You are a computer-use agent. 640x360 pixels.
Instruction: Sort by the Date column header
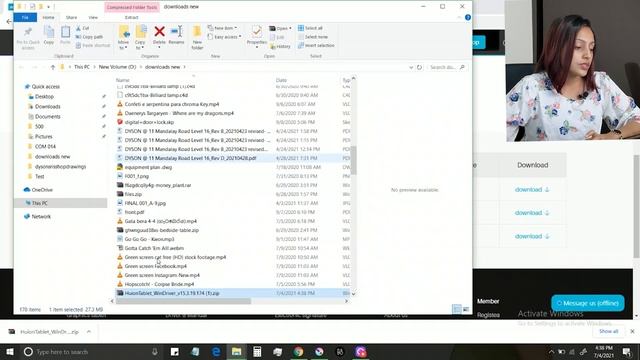(x=281, y=80)
